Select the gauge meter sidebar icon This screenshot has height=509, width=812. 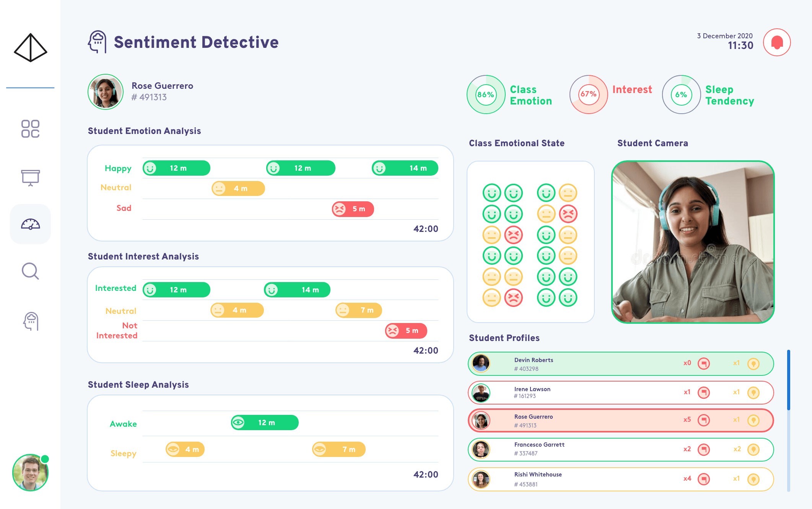coord(30,224)
